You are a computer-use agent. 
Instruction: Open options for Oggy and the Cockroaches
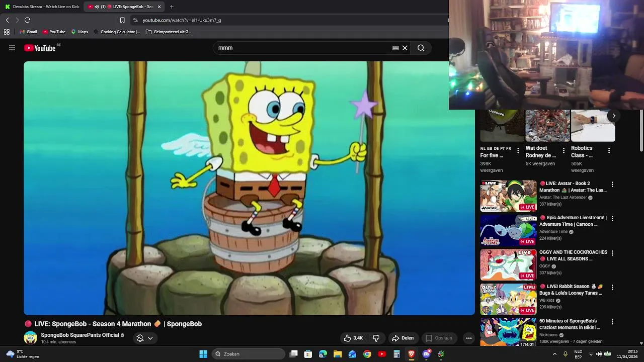point(612,253)
